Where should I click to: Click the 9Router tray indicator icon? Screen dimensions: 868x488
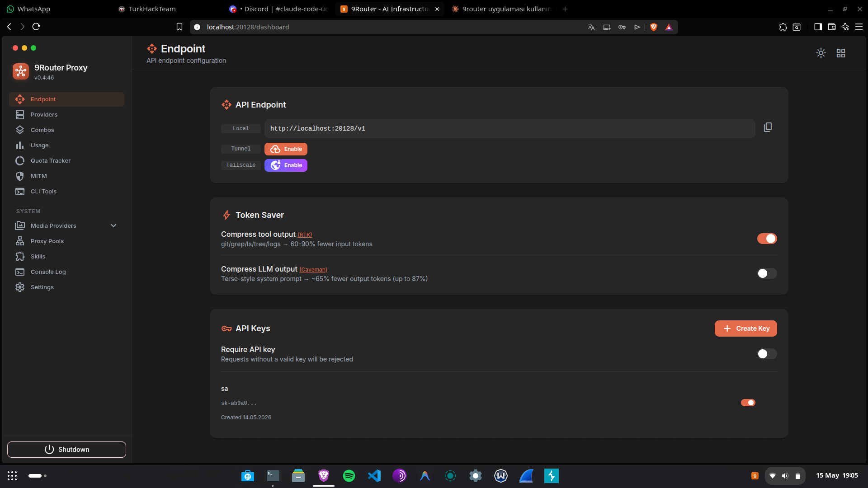[755, 476]
